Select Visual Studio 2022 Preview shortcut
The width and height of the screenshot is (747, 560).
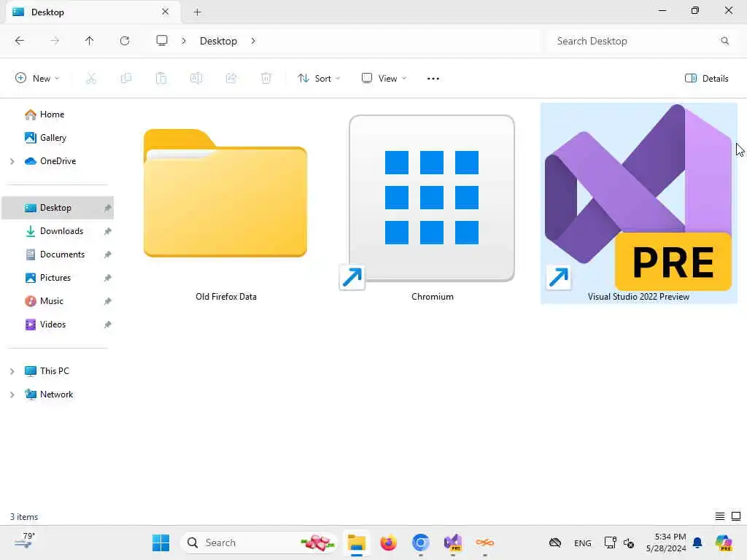638,204
